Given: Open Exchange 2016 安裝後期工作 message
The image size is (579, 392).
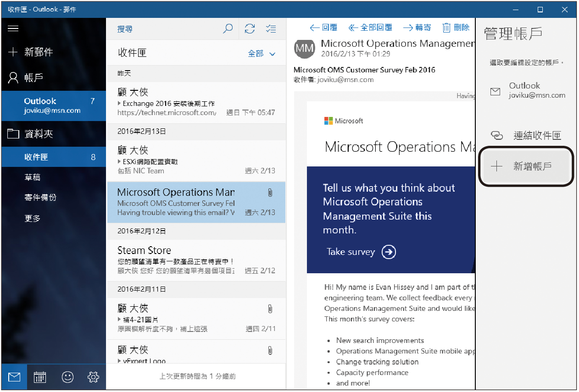Looking at the screenshot, I should click(196, 102).
